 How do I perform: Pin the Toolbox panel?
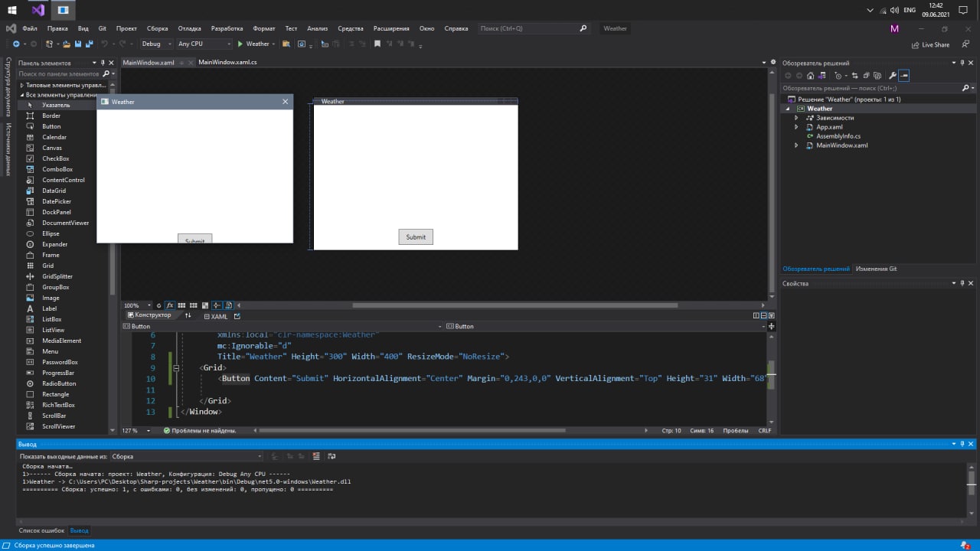[x=103, y=63]
